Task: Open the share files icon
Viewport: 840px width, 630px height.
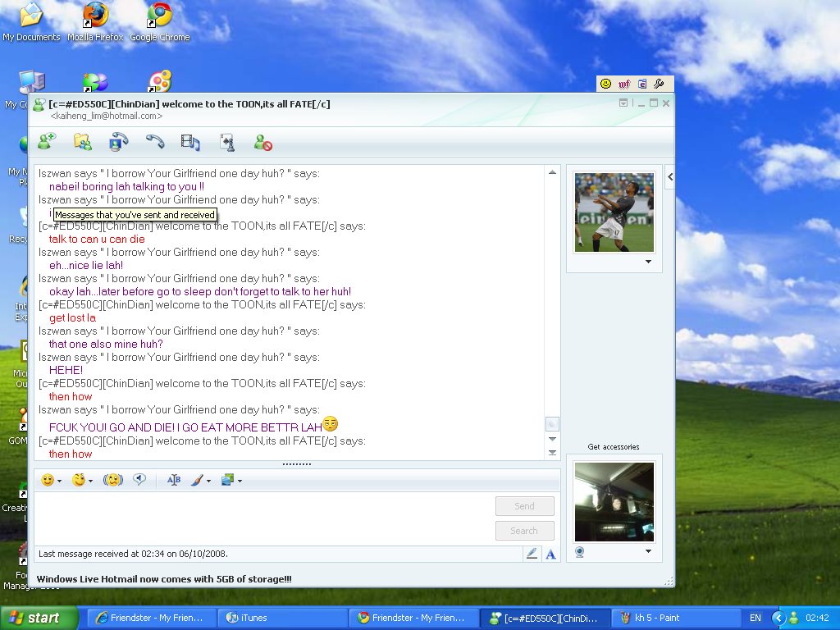Action: coord(83,142)
